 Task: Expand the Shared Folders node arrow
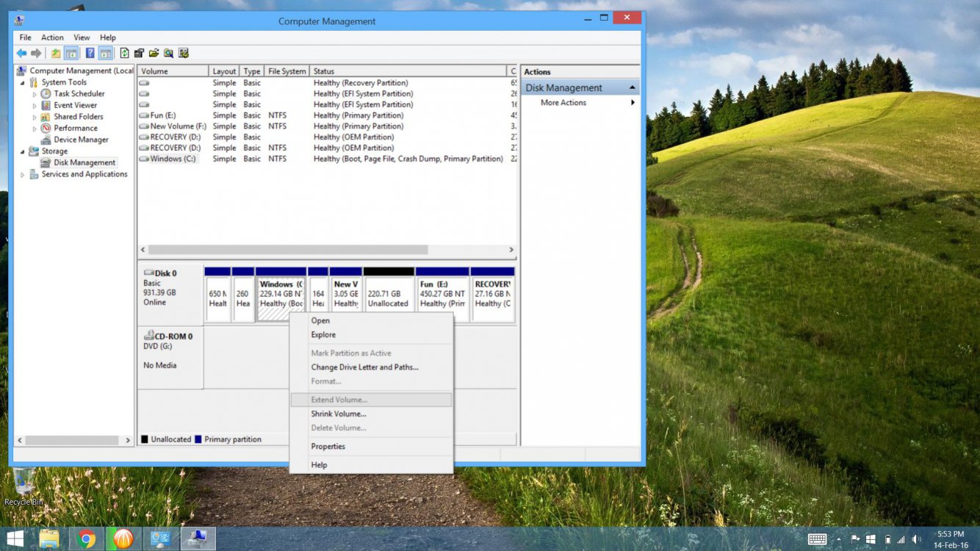pos(34,117)
